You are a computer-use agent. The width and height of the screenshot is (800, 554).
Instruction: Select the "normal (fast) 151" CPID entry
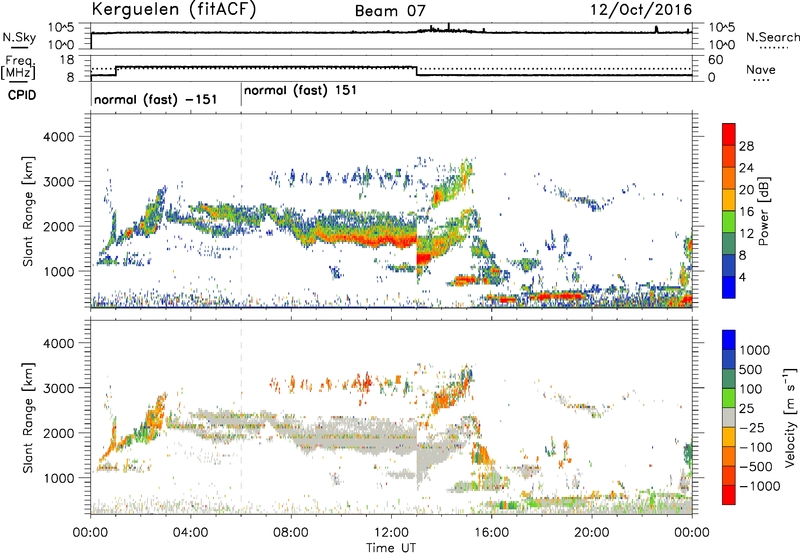pyautogui.click(x=300, y=90)
